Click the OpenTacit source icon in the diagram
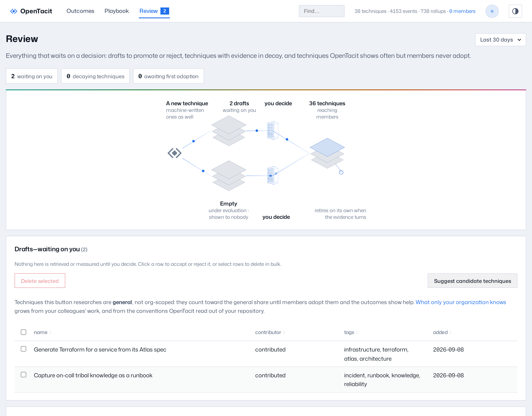The height and width of the screenshot is (416, 532). click(174, 153)
